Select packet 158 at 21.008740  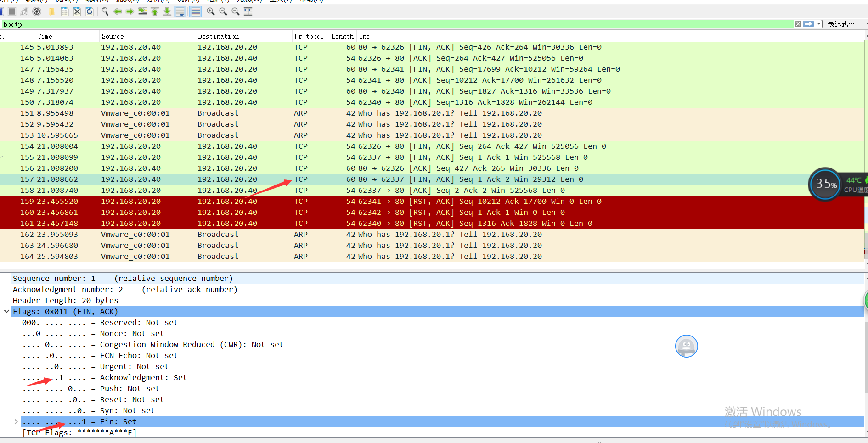432,190
